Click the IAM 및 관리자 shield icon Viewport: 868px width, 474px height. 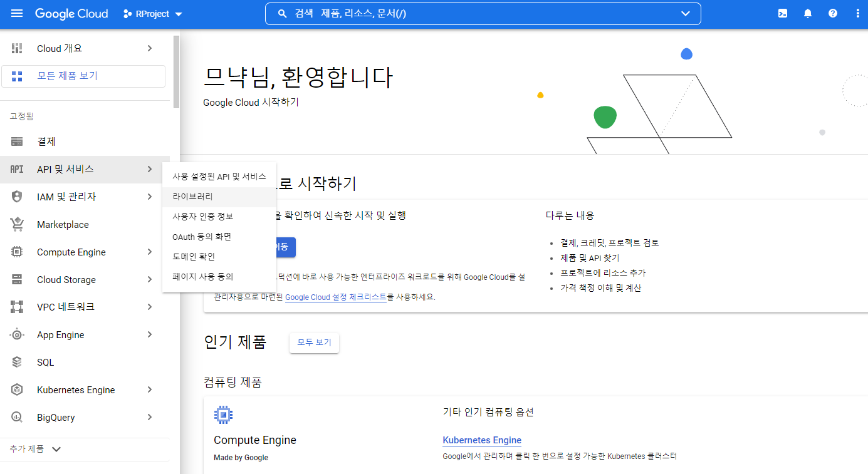(x=17, y=197)
